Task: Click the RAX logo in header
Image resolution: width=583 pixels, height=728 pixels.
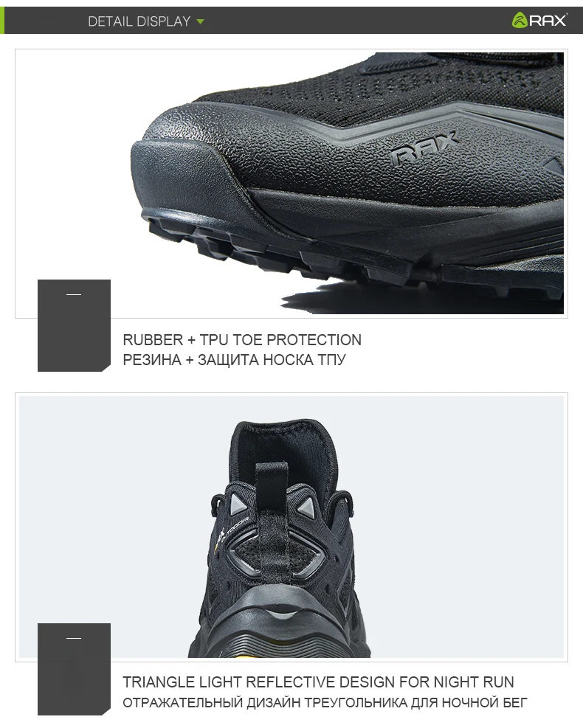Action: [539, 20]
